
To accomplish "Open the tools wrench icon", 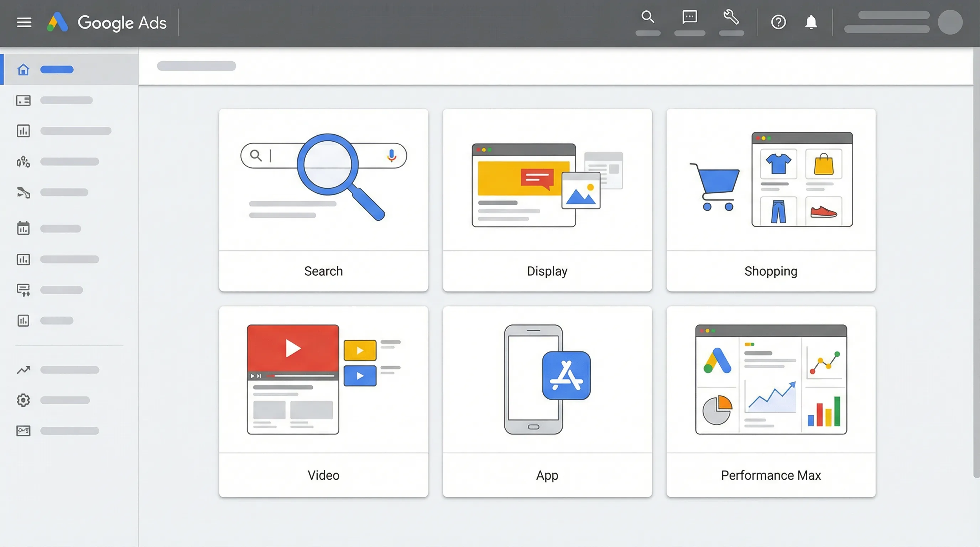I will (731, 17).
